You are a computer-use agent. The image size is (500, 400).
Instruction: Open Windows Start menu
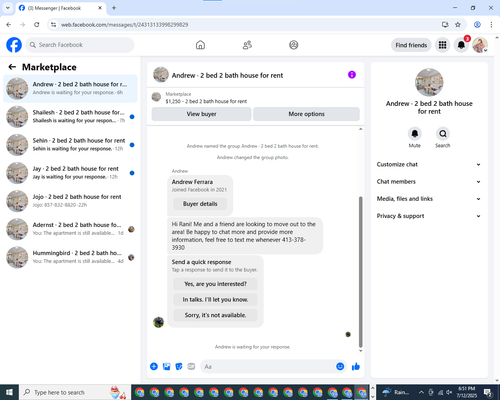point(9,392)
